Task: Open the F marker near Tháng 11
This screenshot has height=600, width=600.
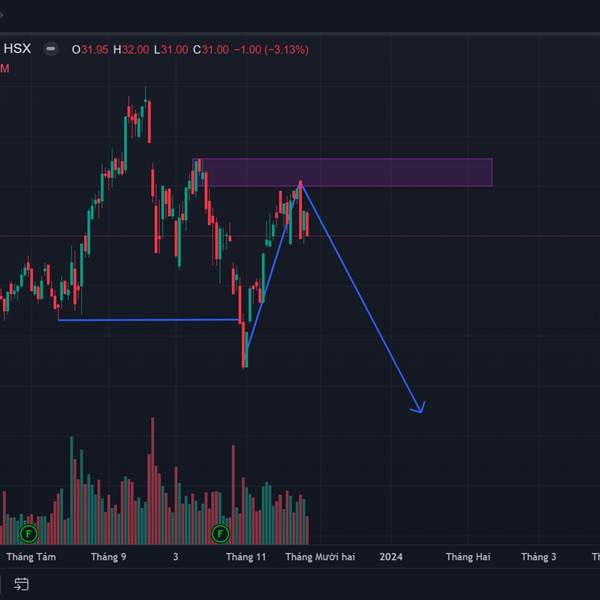Action: [x=220, y=533]
